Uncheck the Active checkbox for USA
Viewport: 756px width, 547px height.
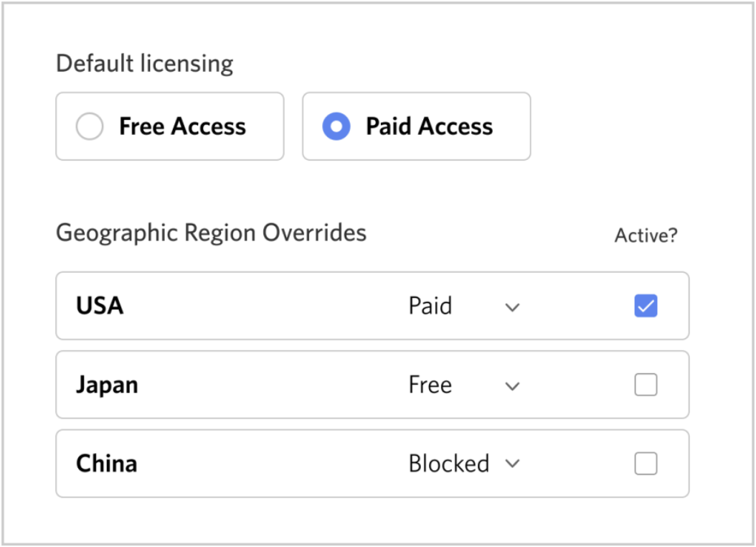[646, 307]
